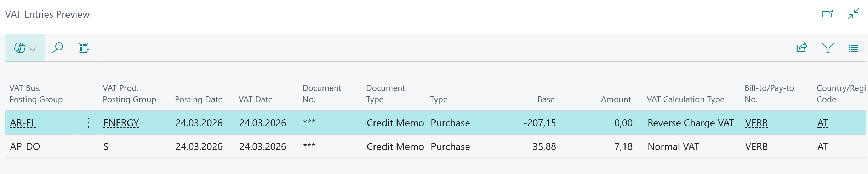Sort by the Posting Date column header
The image size is (868, 174).
[x=199, y=99]
